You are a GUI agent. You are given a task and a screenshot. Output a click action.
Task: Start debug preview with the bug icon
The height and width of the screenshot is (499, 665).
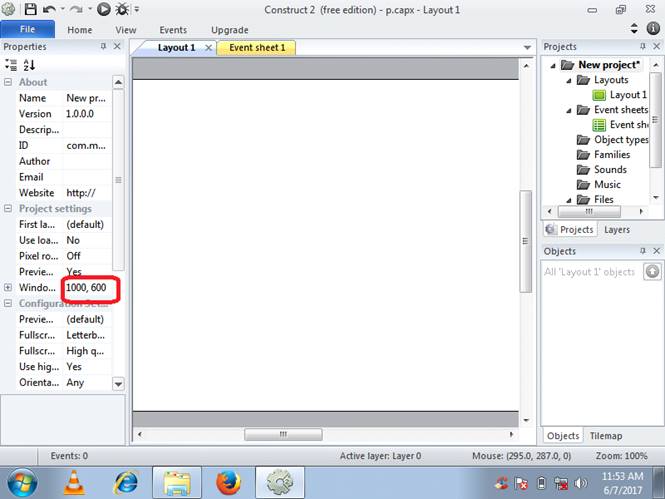pos(122,9)
